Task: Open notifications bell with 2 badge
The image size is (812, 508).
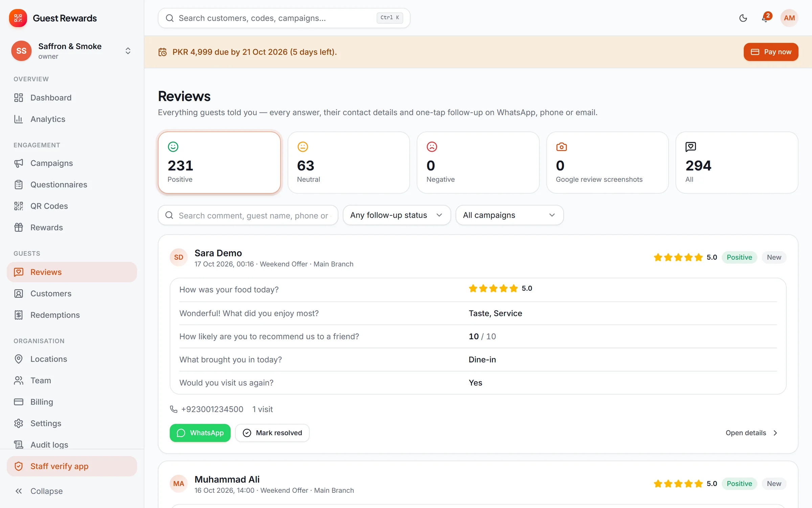Action: (x=766, y=18)
